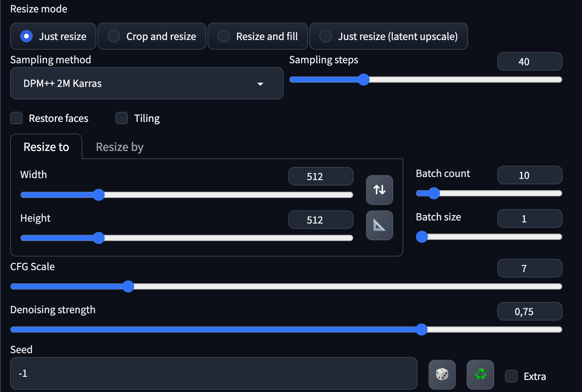Click the CFG Scale slider
This screenshot has height=392, width=582.
pyautogui.click(x=286, y=286)
